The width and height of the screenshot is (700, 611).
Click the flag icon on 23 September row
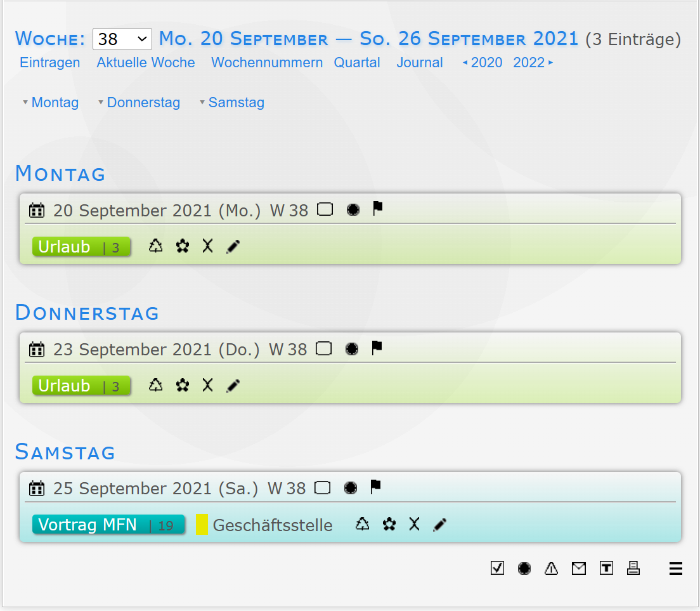377,348
